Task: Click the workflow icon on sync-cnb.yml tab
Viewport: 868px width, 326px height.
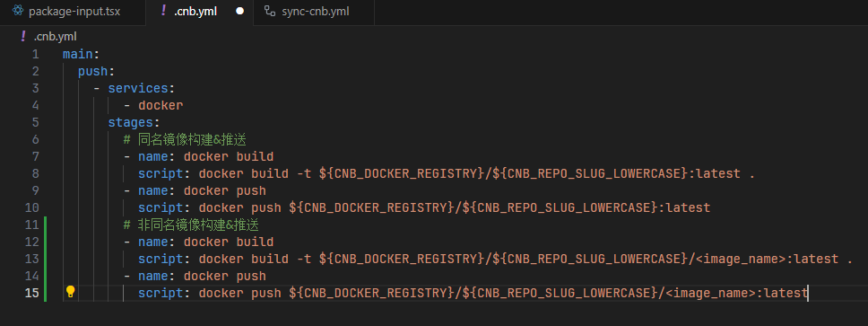Action: click(270, 11)
